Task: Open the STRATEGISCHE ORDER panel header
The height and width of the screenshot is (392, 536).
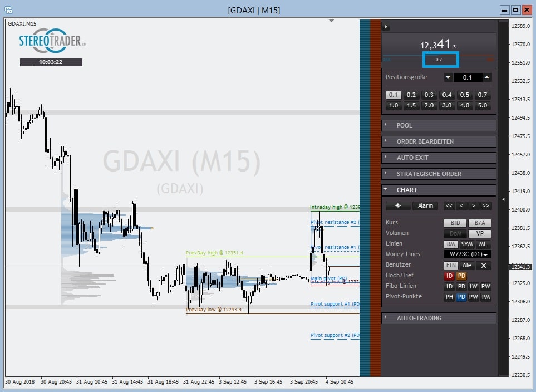Action: pos(439,174)
